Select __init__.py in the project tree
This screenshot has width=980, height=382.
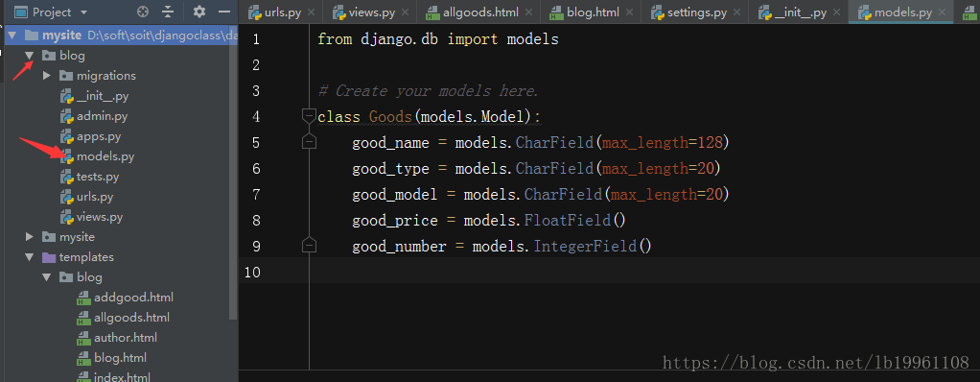[103, 96]
